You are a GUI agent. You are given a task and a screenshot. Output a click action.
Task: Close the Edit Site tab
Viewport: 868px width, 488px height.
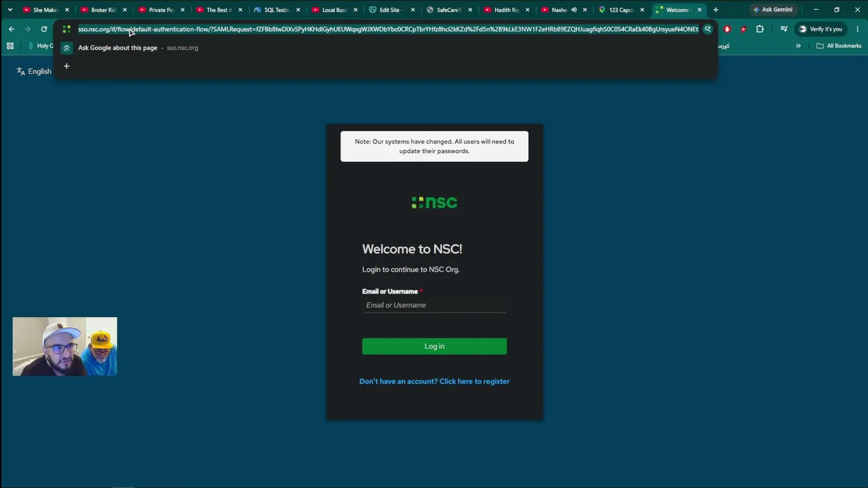tap(413, 10)
